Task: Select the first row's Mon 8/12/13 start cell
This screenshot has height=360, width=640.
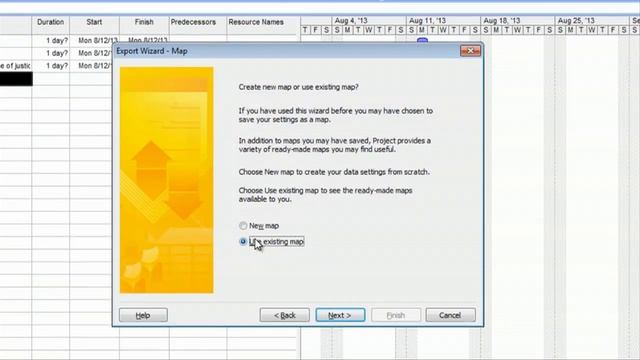Action: point(94,41)
